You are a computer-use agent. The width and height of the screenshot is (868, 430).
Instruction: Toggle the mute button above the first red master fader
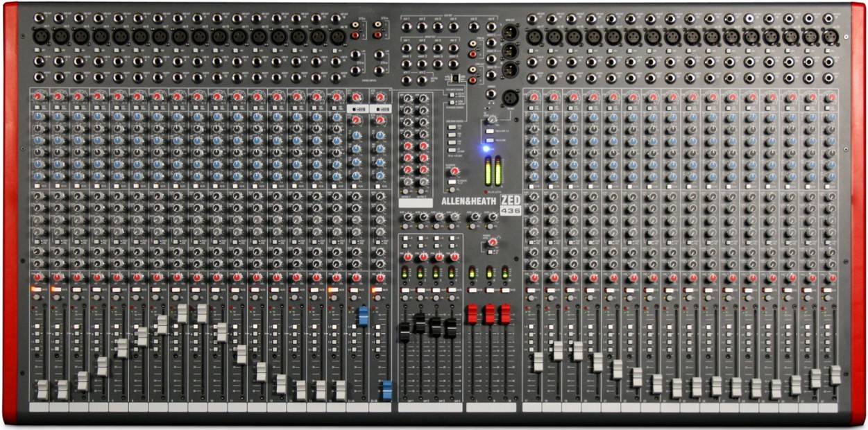click(473, 291)
